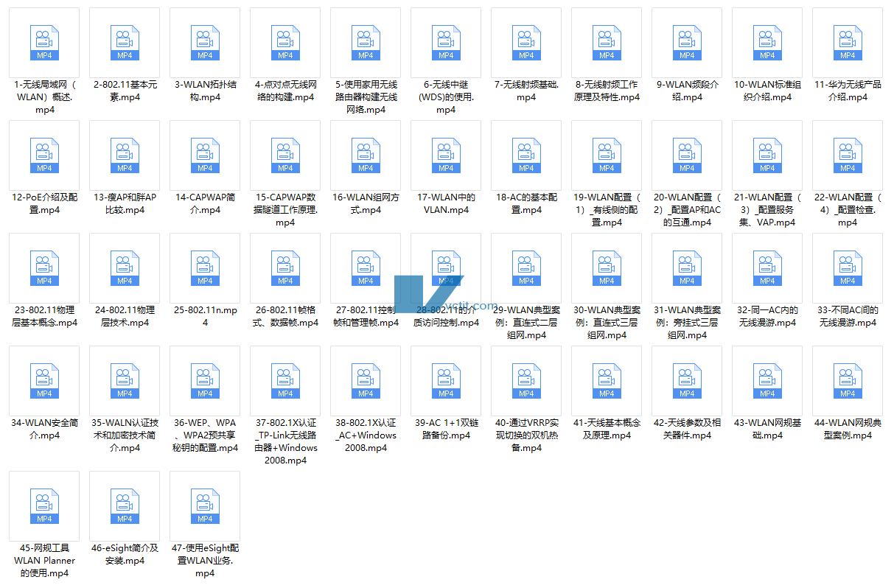Click icon of 26-802.11帧格式、数据帧

point(285,268)
